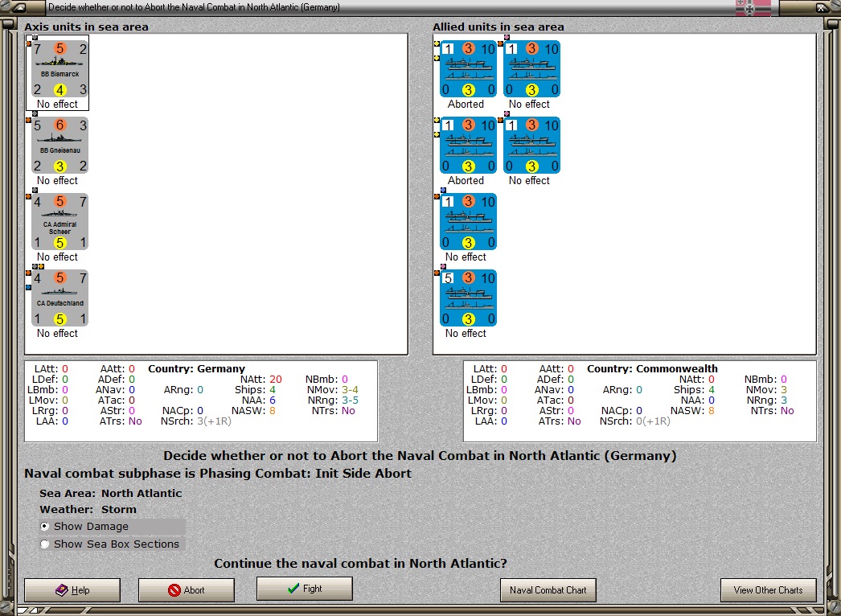The width and height of the screenshot is (841, 616).
Task: Click 'No effect' under BB Bismarck
Action: tap(57, 104)
